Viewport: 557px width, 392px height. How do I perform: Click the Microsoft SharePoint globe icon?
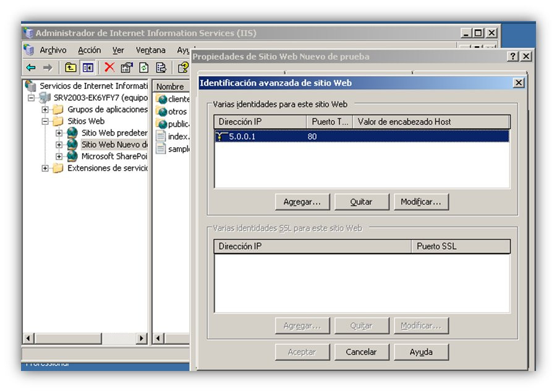click(x=72, y=156)
